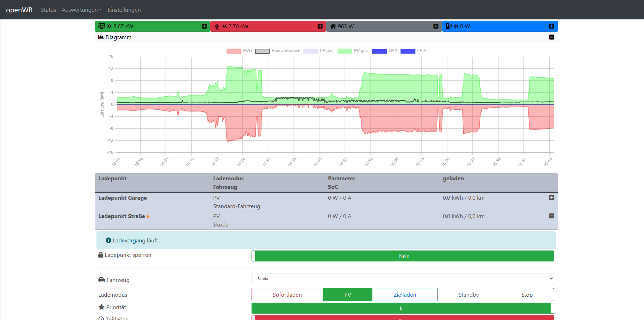Go to the Einstellungen page
Screen dimensions: 644x320
(x=124, y=10)
